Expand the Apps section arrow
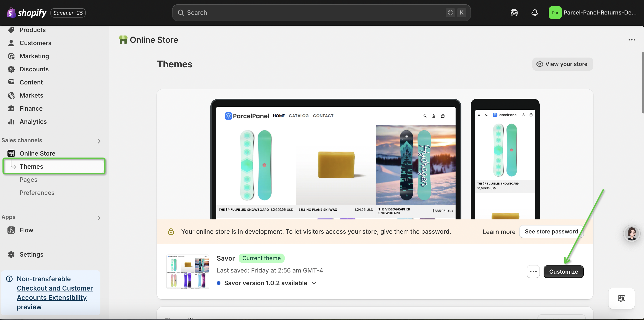The image size is (644, 320). [99, 218]
